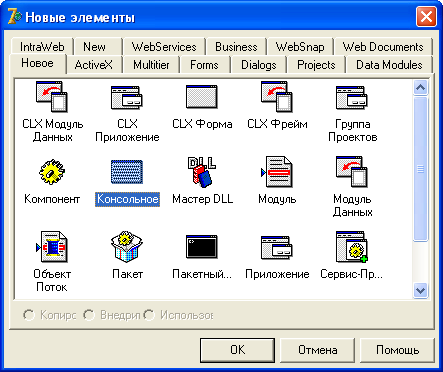Confirm with the OK button
The height and width of the screenshot is (372, 443).
tap(237, 350)
